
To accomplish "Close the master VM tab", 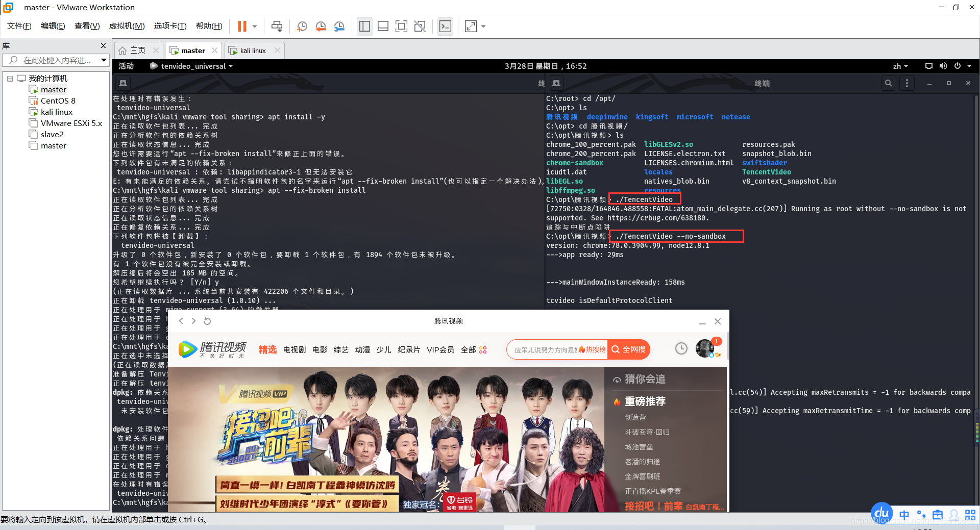I will pos(214,51).
